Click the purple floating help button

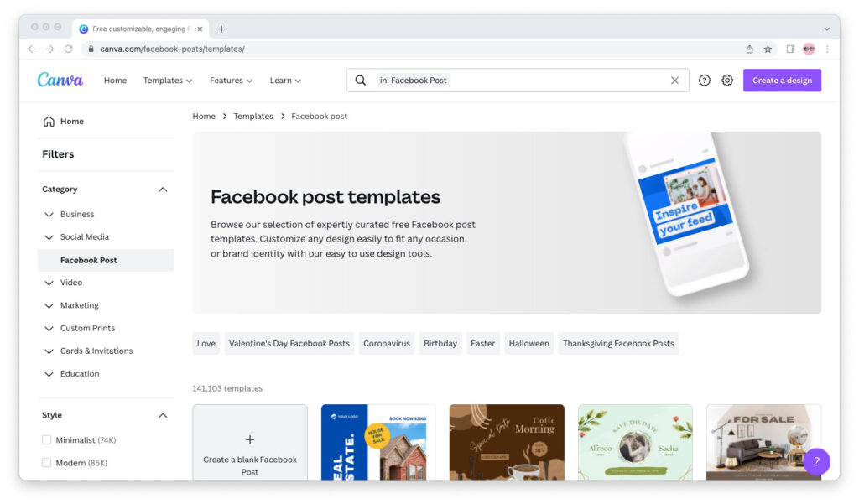tap(816, 461)
